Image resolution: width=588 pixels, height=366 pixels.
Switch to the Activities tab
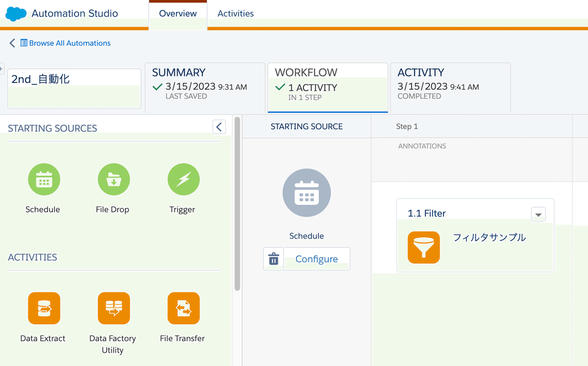236,14
